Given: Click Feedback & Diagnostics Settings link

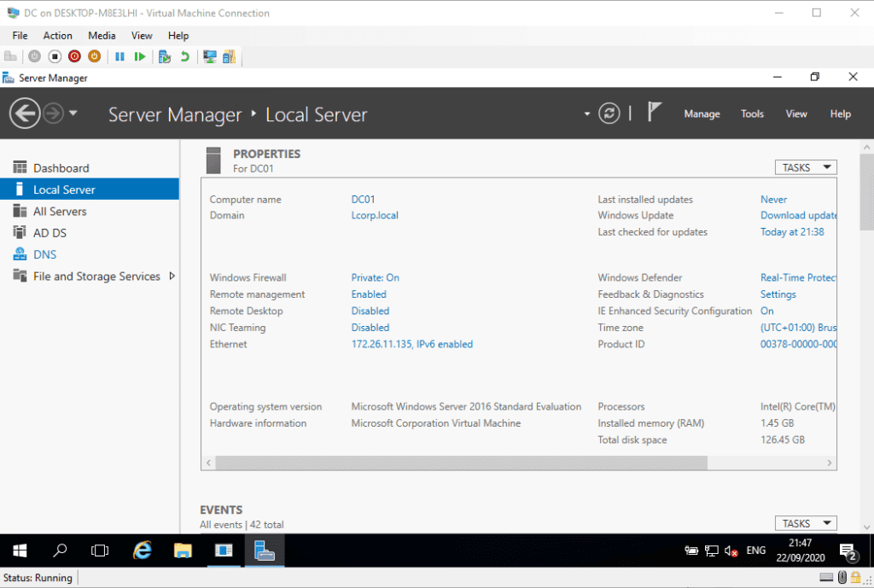Looking at the screenshot, I should click(x=778, y=294).
